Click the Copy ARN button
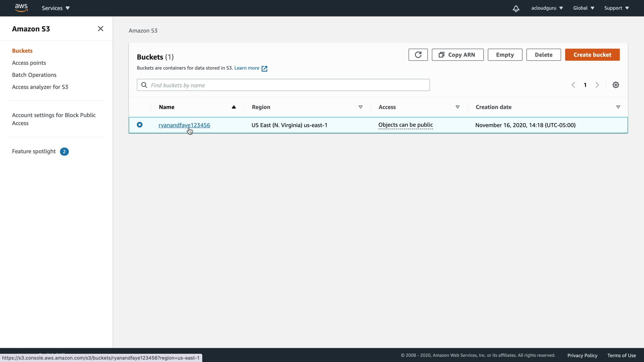This screenshot has width=644, height=362. tap(457, 55)
